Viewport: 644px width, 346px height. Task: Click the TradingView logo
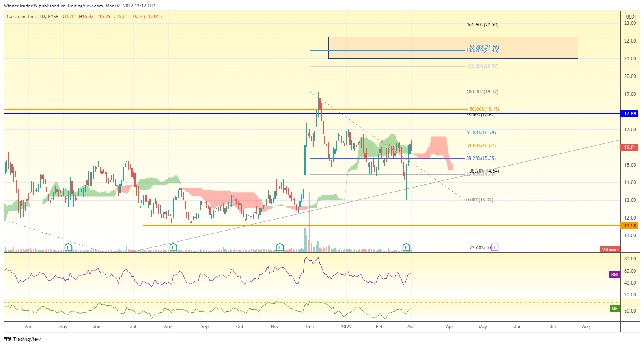(22, 339)
